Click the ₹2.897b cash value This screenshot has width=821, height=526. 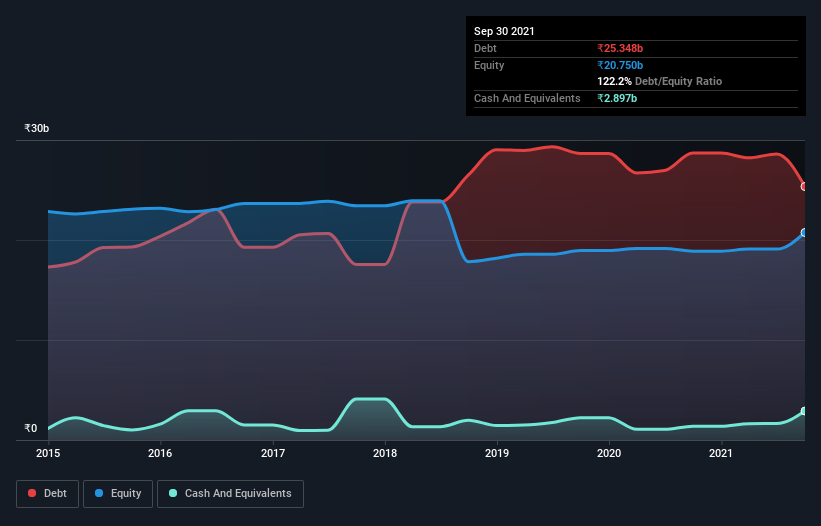[x=617, y=98]
